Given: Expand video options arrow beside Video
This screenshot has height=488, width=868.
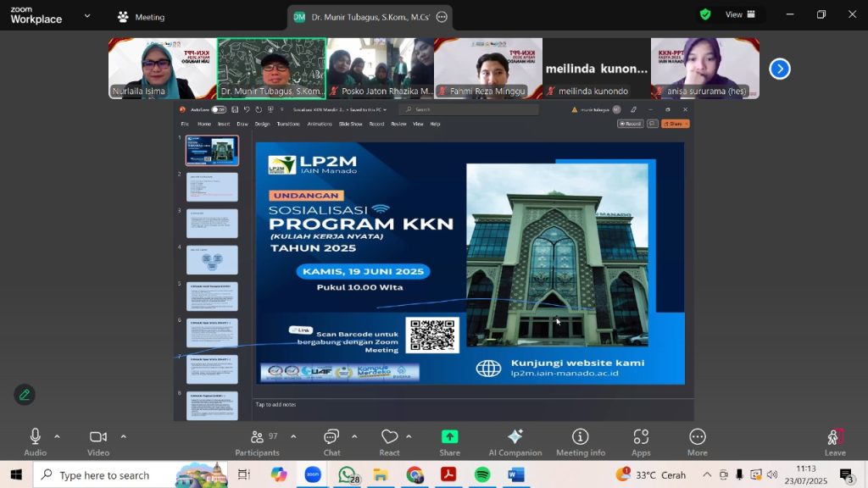Looking at the screenshot, I should 123,436.
